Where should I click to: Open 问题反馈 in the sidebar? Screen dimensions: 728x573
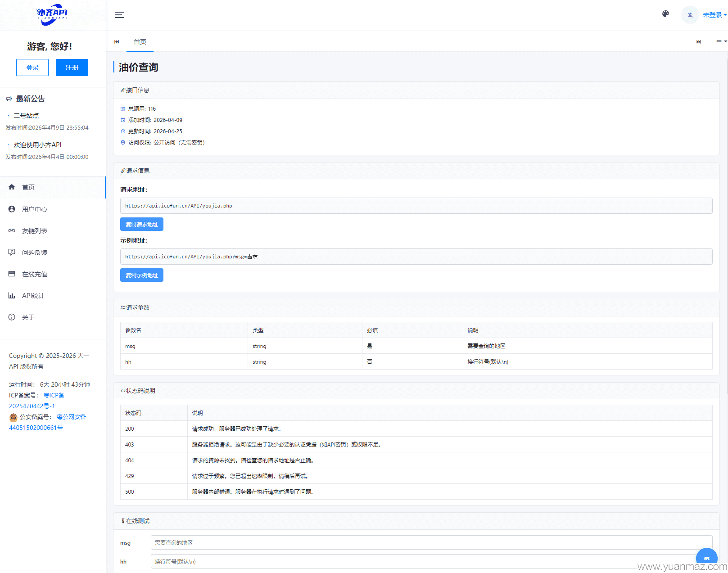(53, 253)
